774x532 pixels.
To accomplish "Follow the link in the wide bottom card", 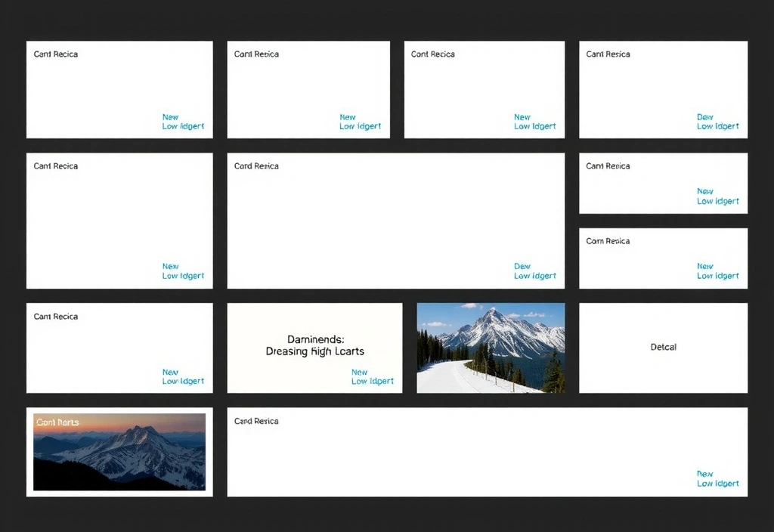I will pos(717,479).
